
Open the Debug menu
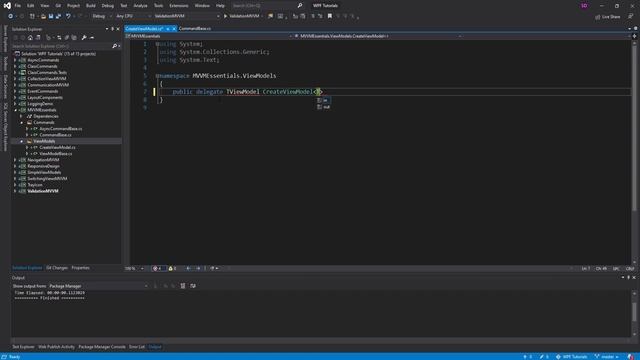pyautogui.click(x=108, y=6)
